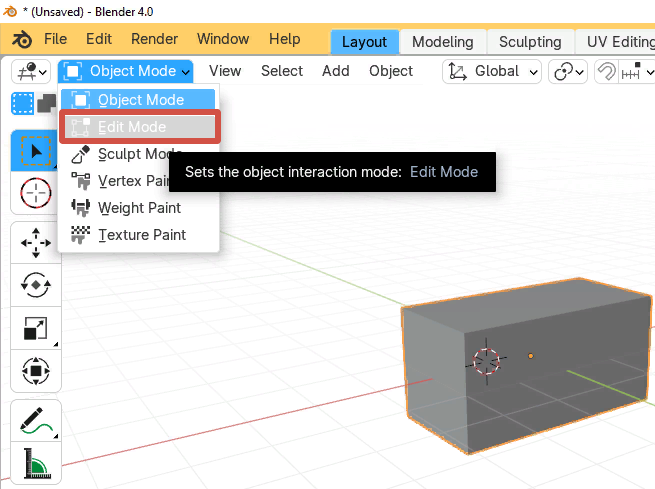Screen dimensions: 655x489
Task: Open the View menu in viewport header
Action: (225, 71)
